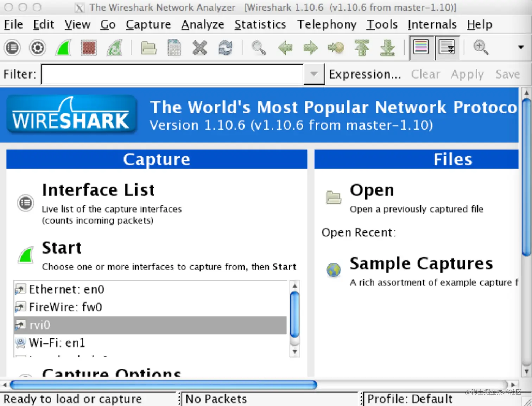Image resolution: width=532 pixels, height=406 pixels.
Task: Restart the running capture toolbar icon
Action: point(115,48)
